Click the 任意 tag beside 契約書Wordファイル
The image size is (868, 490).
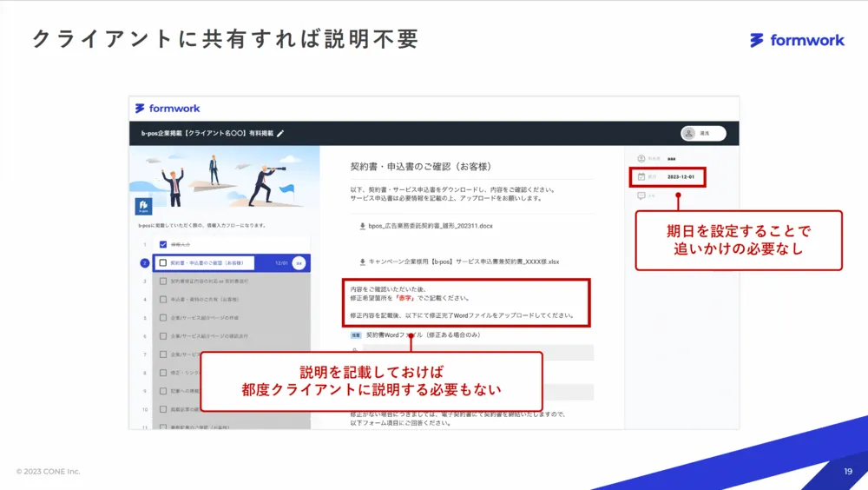coord(356,335)
